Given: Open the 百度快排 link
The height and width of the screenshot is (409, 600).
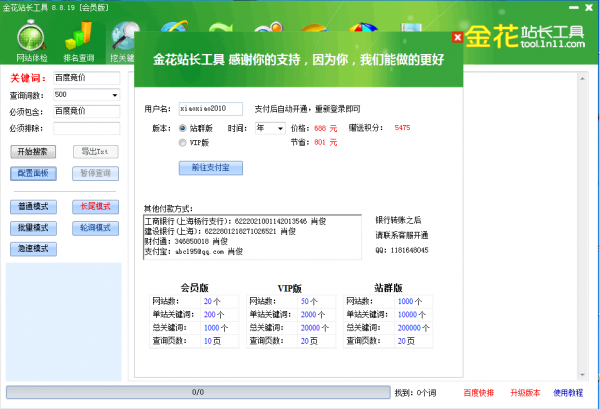Looking at the screenshot, I should coord(479,393).
